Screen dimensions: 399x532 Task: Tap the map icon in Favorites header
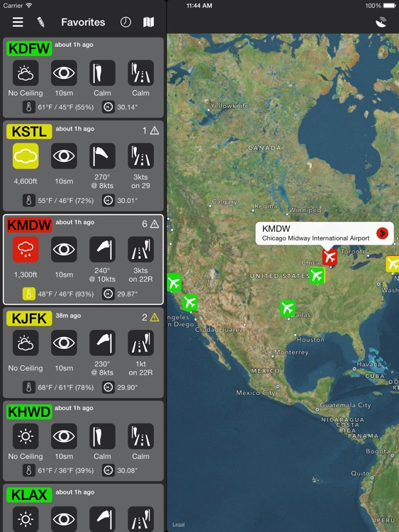coord(149,23)
